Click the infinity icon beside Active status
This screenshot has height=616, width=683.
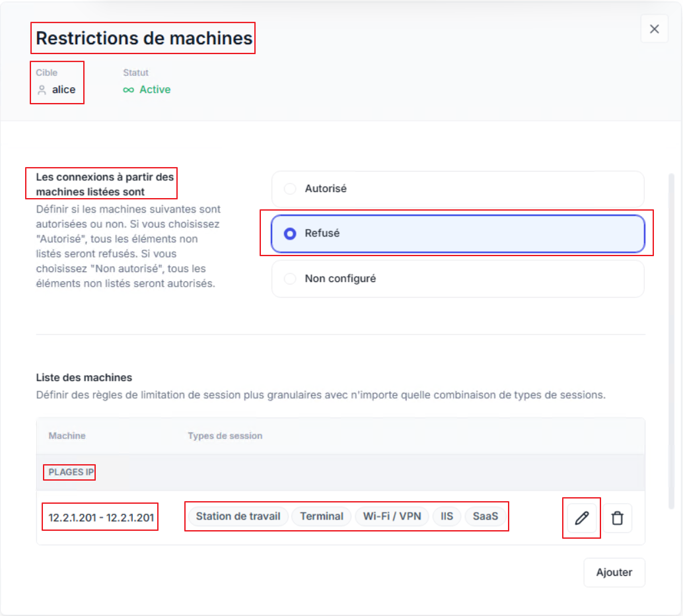point(128,90)
